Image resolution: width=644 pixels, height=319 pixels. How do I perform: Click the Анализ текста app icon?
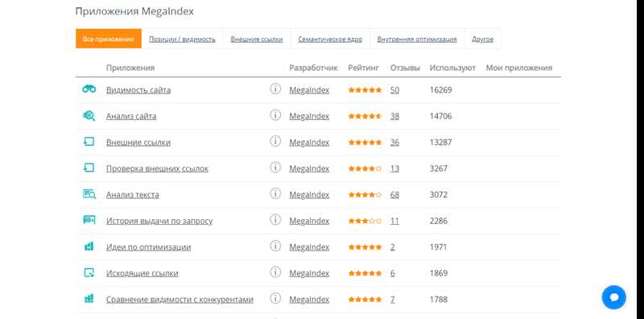[x=89, y=194]
